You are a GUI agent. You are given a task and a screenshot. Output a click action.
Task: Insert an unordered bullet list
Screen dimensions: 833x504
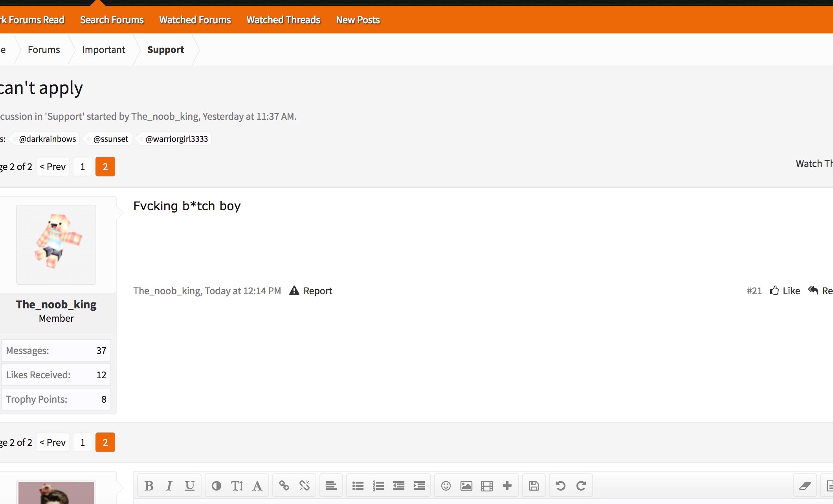[x=358, y=486]
